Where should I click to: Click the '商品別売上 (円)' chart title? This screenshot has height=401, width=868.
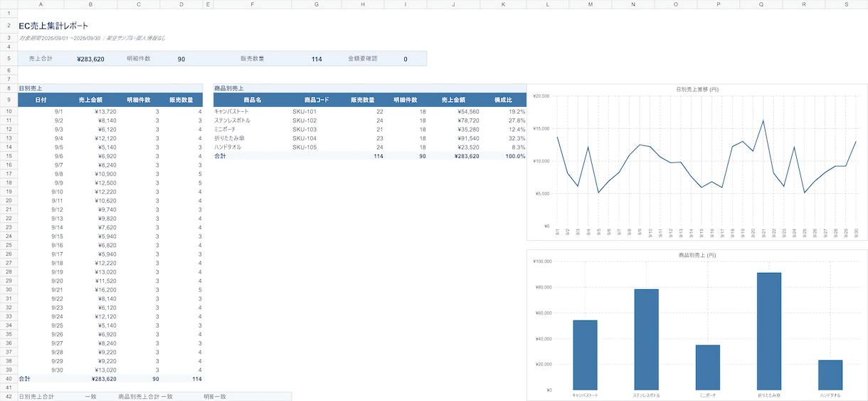[697, 254]
